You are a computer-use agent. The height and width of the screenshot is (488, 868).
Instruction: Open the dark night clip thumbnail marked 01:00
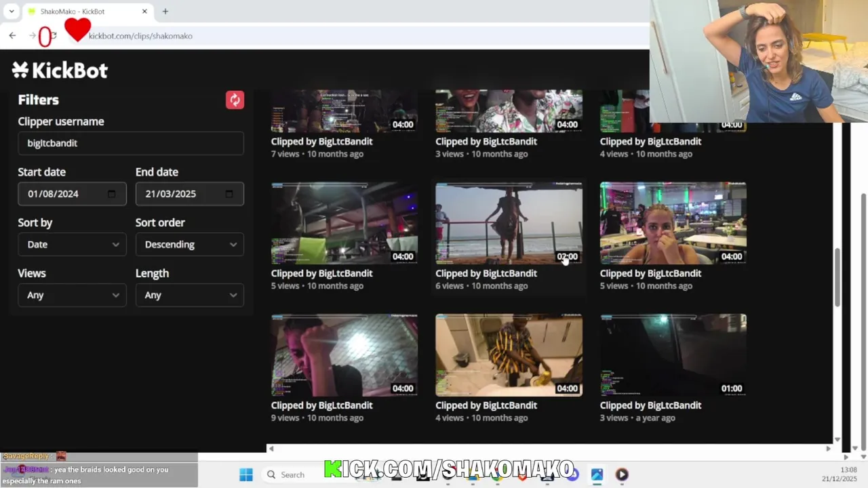pos(673,355)
